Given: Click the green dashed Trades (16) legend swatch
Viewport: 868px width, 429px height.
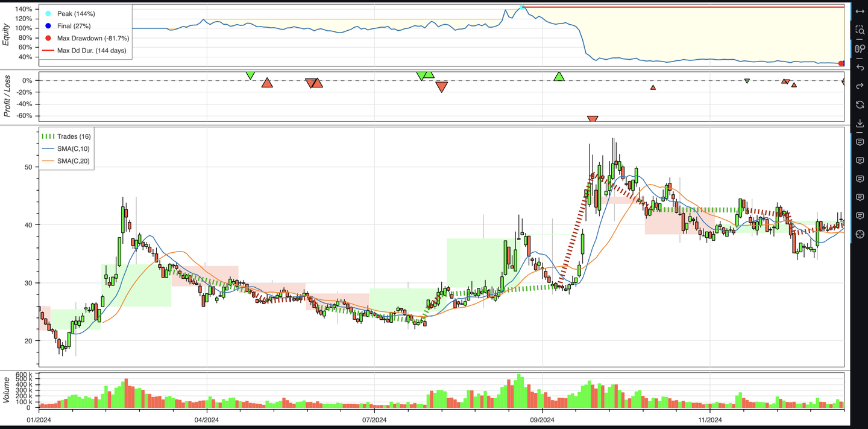Looking at the screenshot, I should click(x=48, y=136).
